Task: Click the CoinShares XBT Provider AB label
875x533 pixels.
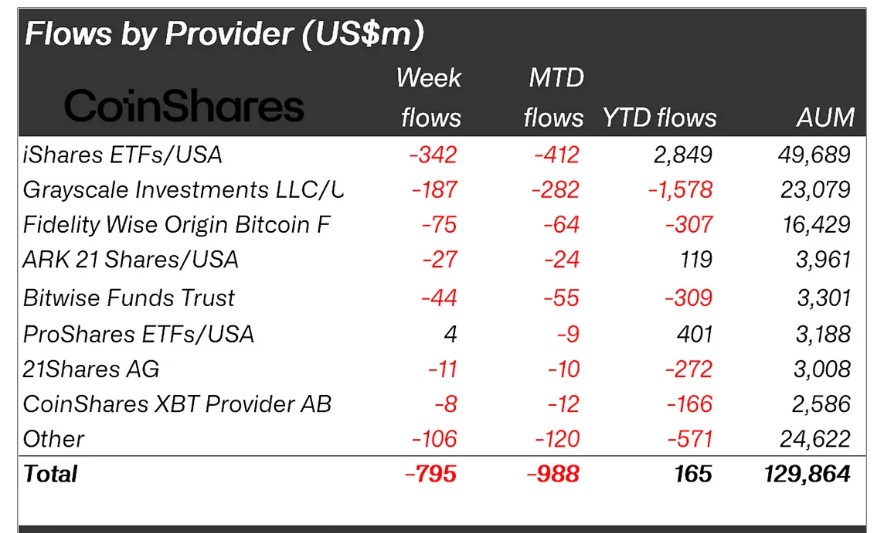Action: pyautogui.click(x=176, y=404)
